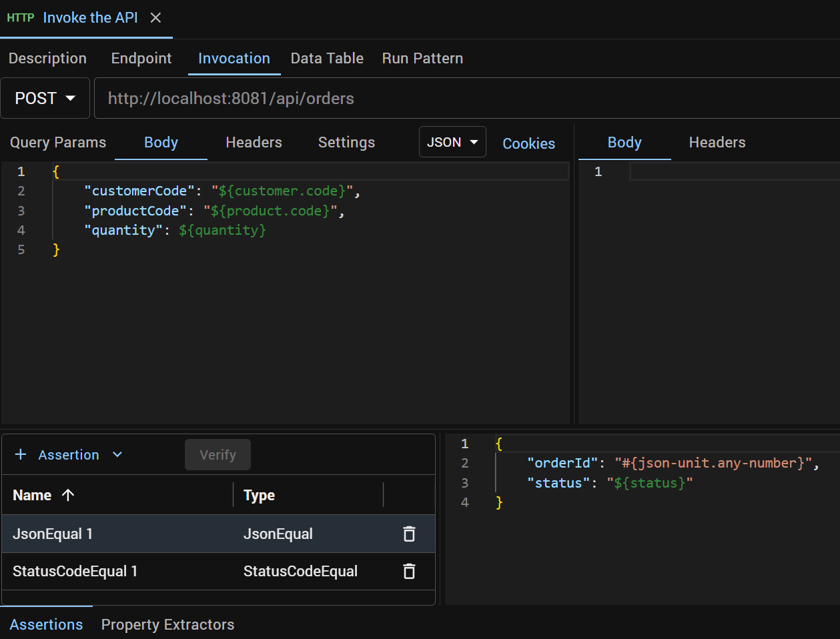Click the closing brace in the request body
840x639 pixels.
point(56,249)
